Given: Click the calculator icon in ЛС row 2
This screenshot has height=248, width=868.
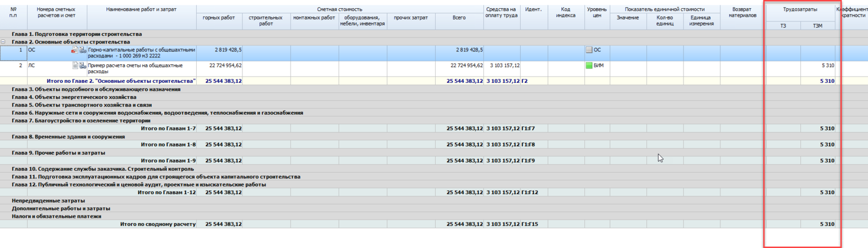Looking at the screenshot, I should 82,65.
